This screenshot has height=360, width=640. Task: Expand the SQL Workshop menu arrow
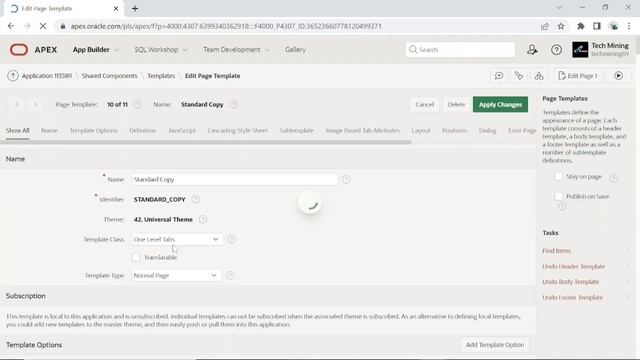tap(185, 50)
